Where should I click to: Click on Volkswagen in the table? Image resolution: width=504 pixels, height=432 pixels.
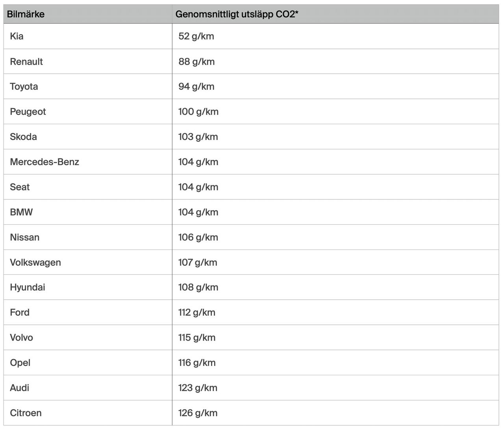(x=35, y=262)
